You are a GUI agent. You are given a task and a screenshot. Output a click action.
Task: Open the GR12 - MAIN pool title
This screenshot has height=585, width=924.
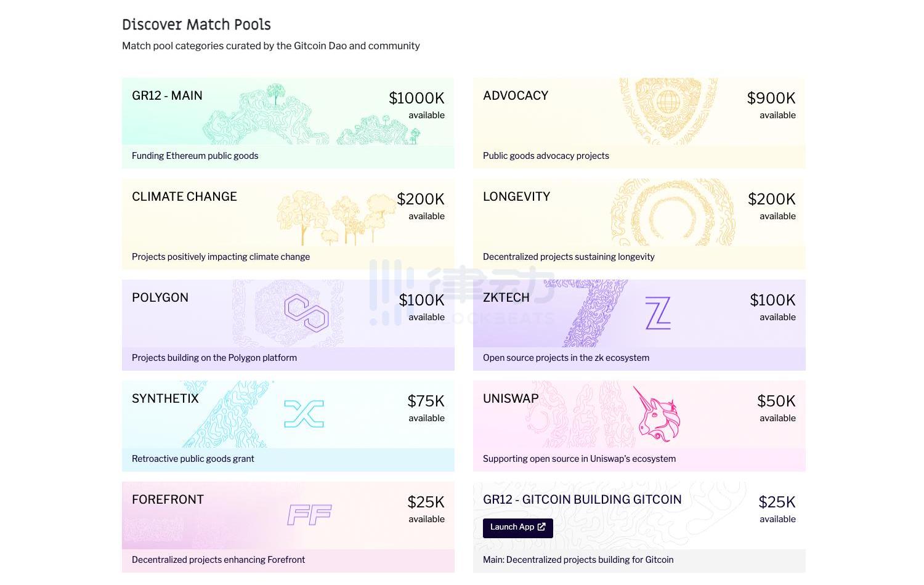[x=167, y=95]
